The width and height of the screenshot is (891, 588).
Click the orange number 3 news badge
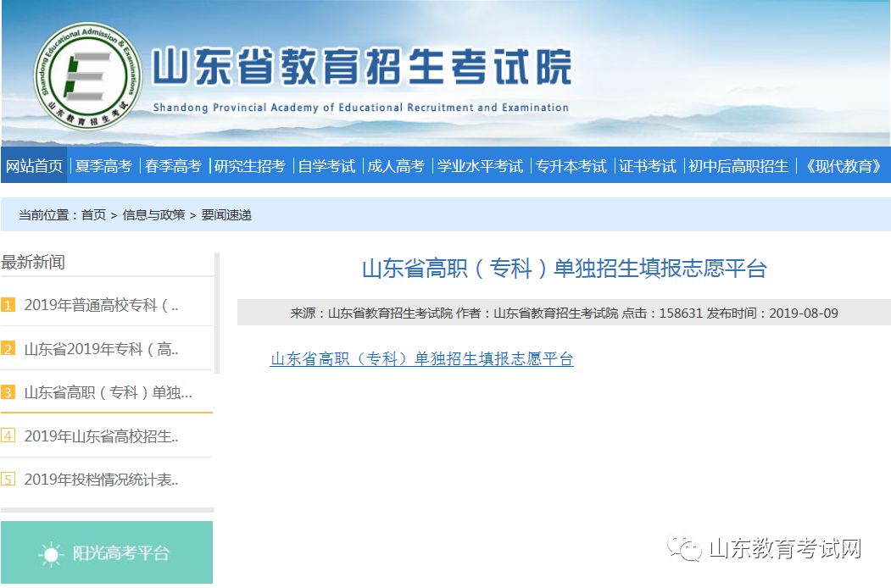pos(8,392)
